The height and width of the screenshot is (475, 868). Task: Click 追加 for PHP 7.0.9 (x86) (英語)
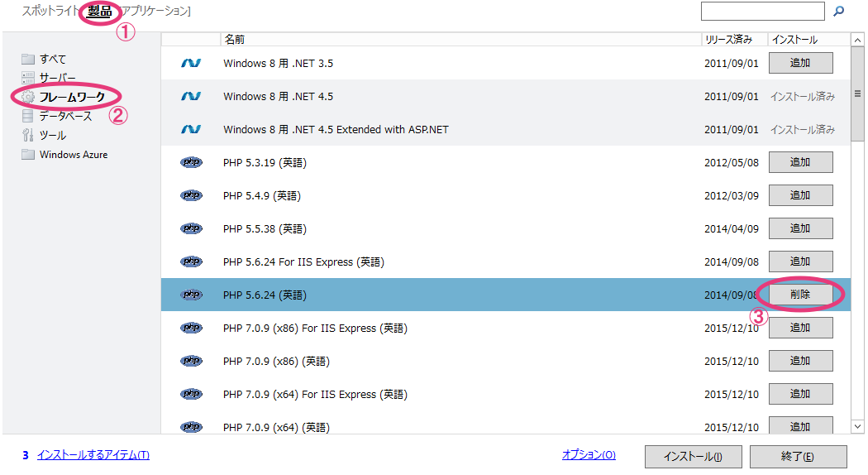point(800,361)
